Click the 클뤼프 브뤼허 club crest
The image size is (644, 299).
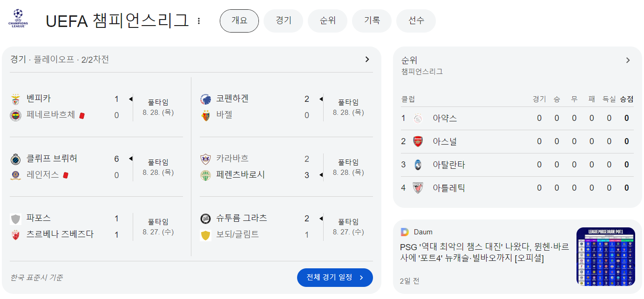click(x=16, y=158)
